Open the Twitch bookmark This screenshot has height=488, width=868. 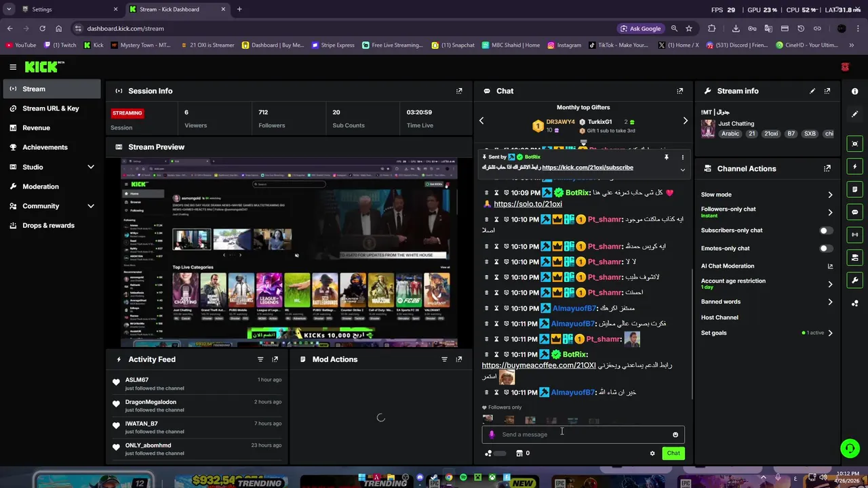[60, 45]
